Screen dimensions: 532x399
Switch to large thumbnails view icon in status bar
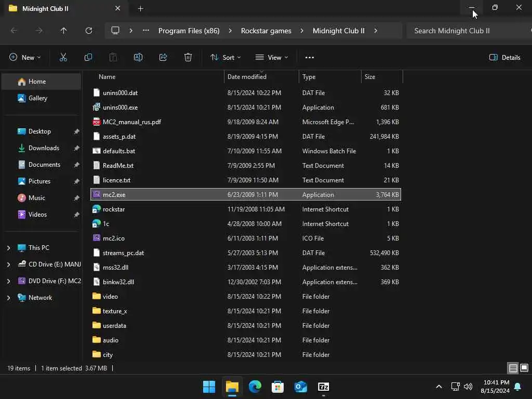(524, 368)
